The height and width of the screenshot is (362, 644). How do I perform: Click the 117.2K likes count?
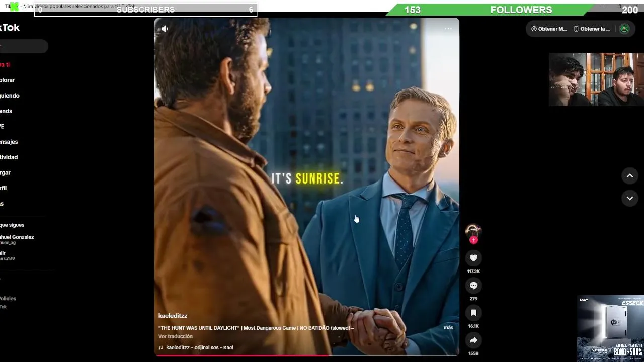[x=473, y=271]
